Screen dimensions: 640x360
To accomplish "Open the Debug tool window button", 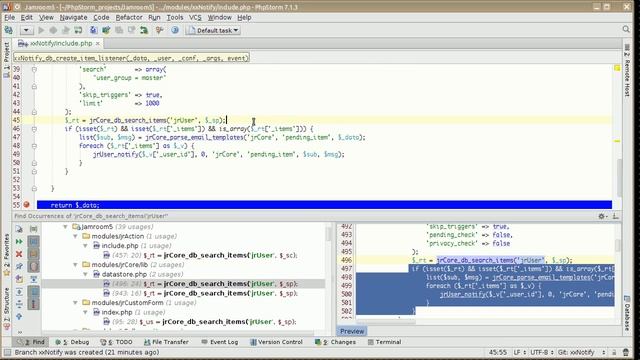I will click(x=72, y=342).
